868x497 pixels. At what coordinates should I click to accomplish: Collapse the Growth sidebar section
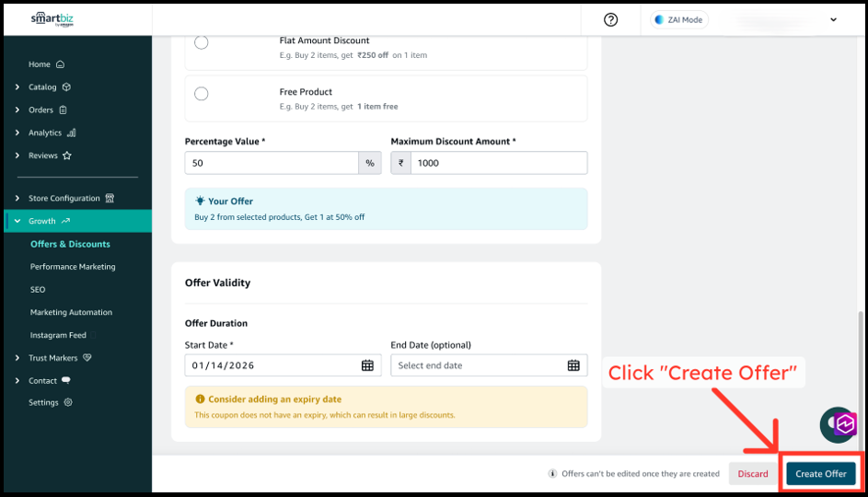tap(17, 221)
